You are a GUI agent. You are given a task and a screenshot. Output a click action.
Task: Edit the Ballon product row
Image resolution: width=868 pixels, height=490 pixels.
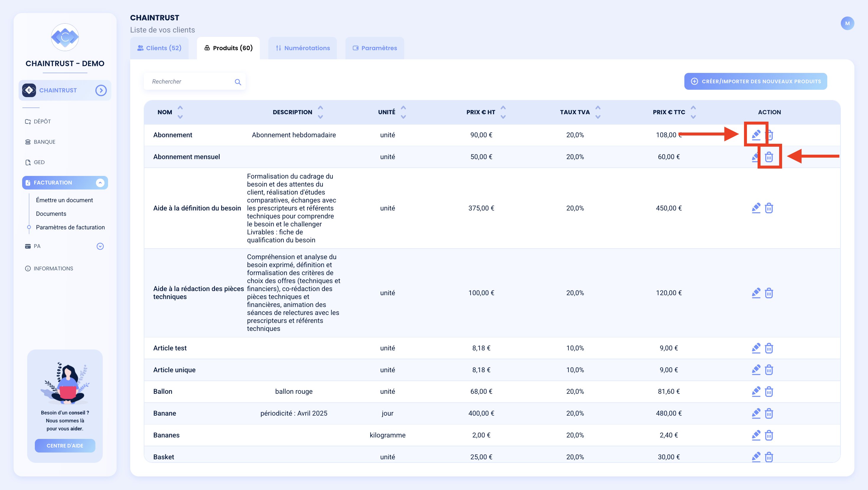pos(756,391)
